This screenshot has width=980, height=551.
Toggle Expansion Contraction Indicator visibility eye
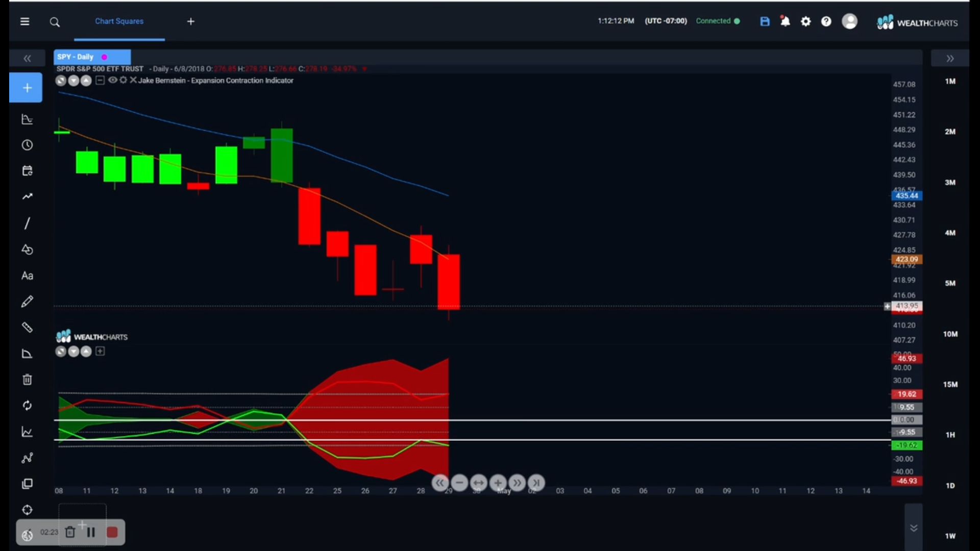(112, 80)
